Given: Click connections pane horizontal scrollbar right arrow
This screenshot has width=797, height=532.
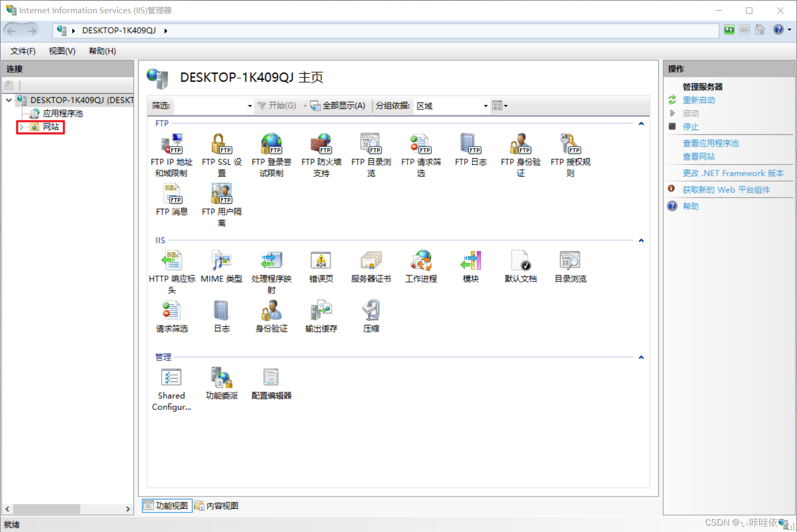Looking at the screenshot, I should [128, 509].
